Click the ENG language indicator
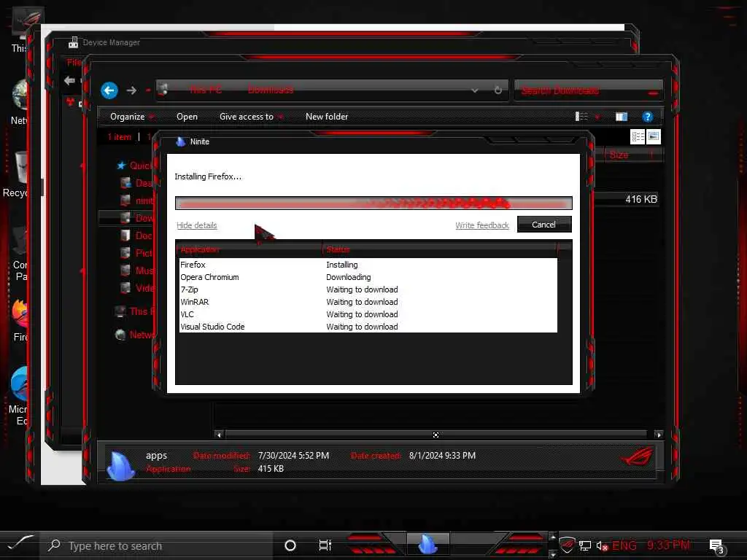 coord(624,545)
